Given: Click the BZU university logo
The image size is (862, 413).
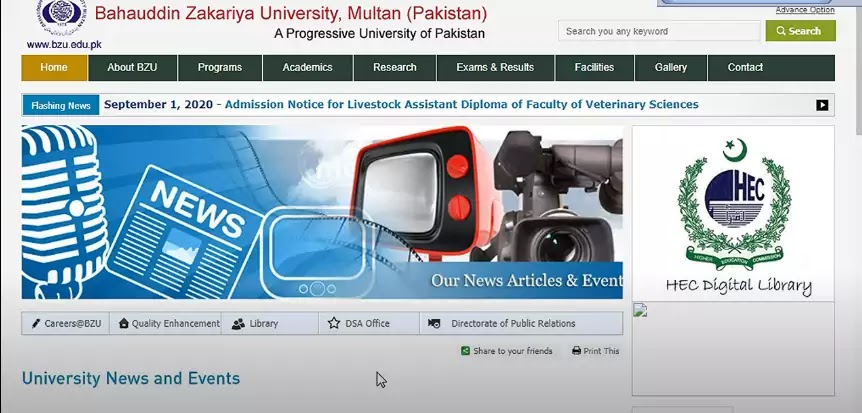Looking at the screenshot, I should [61, 18].
